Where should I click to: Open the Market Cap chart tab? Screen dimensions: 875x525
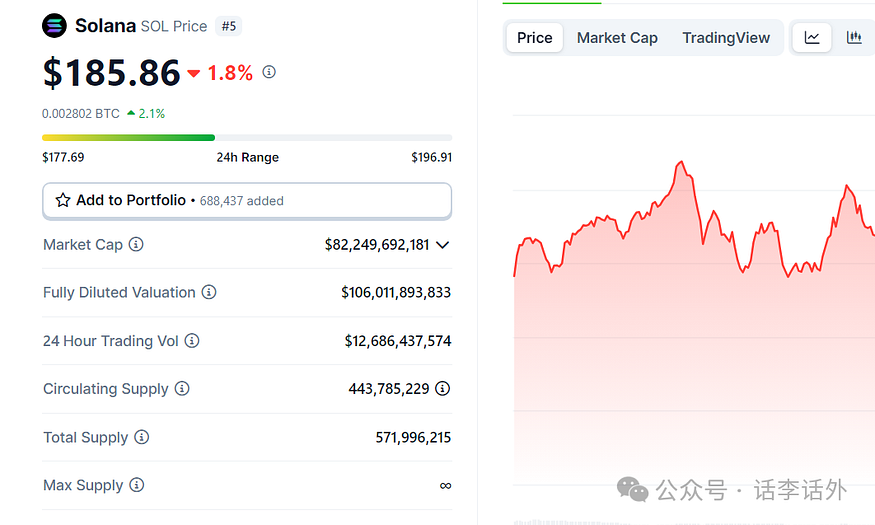pos(617,38)
